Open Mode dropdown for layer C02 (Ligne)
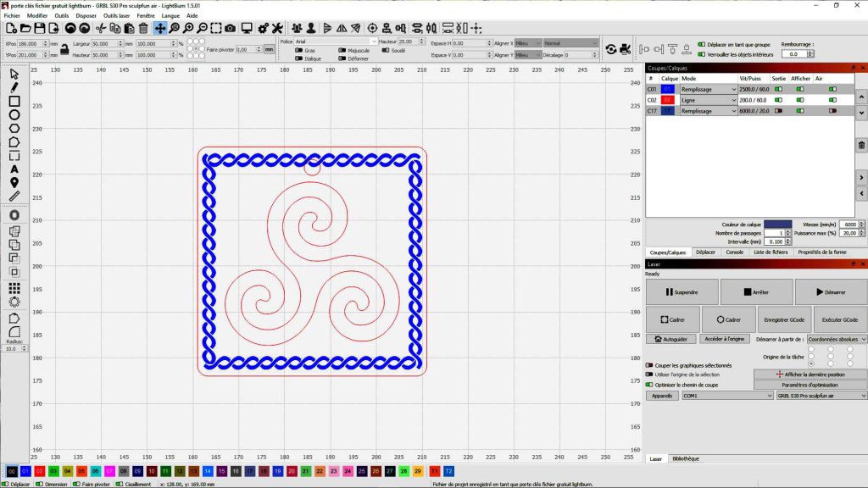The height and width of the screenshot is (488, 868). [709, 100]
